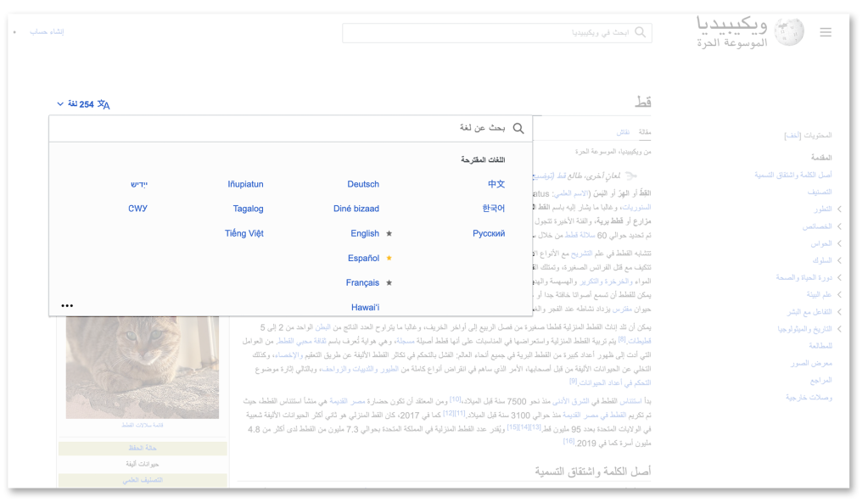Switch article to English
The height and width of the screenshot is (502, 868).
pyautogui.click(x=365, y=233)
